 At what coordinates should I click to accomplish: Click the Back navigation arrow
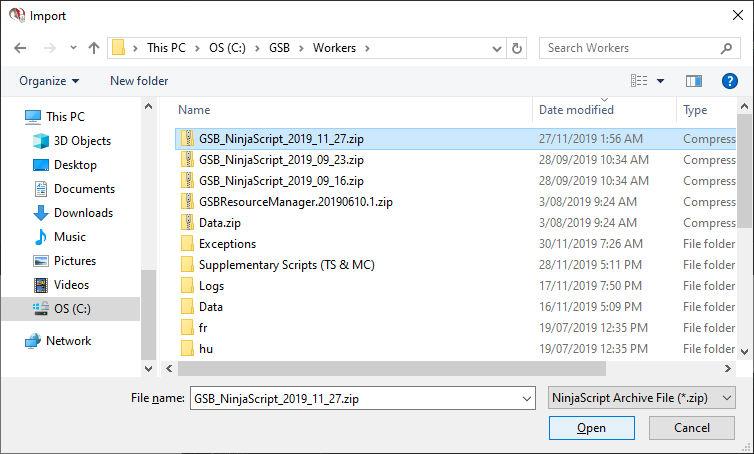click(21, 48)
